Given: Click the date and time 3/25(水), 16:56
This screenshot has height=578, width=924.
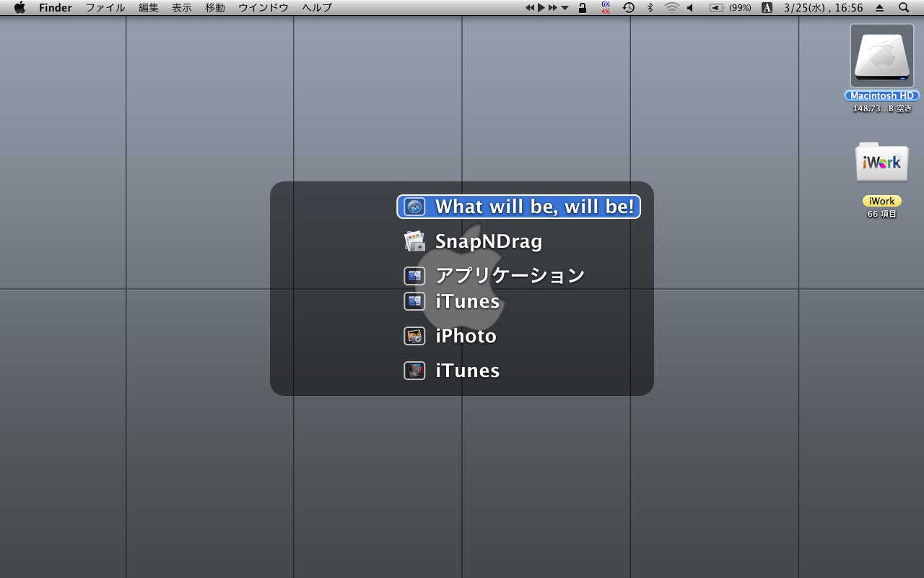Looking at the screenshot, I should click(x=824, y=7).
